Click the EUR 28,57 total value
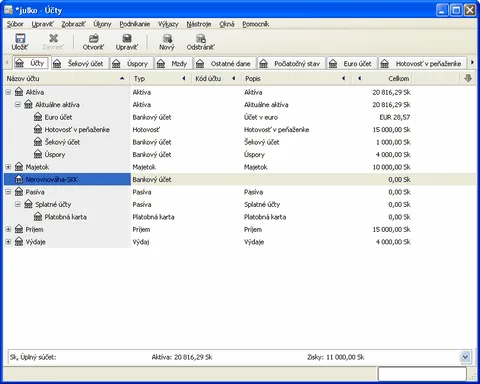This screenshot has width=480, height=384. pyautogui.click(x=395, y=117)
